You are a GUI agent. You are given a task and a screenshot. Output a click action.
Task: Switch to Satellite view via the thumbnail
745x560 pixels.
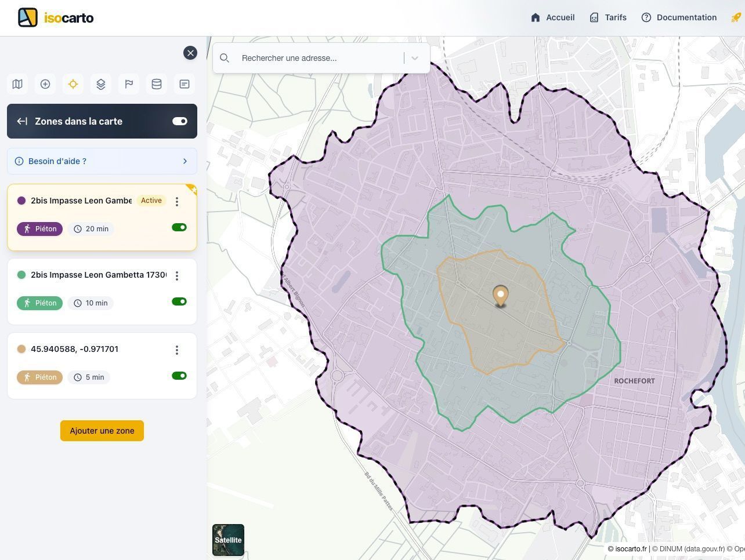point(228,540)
